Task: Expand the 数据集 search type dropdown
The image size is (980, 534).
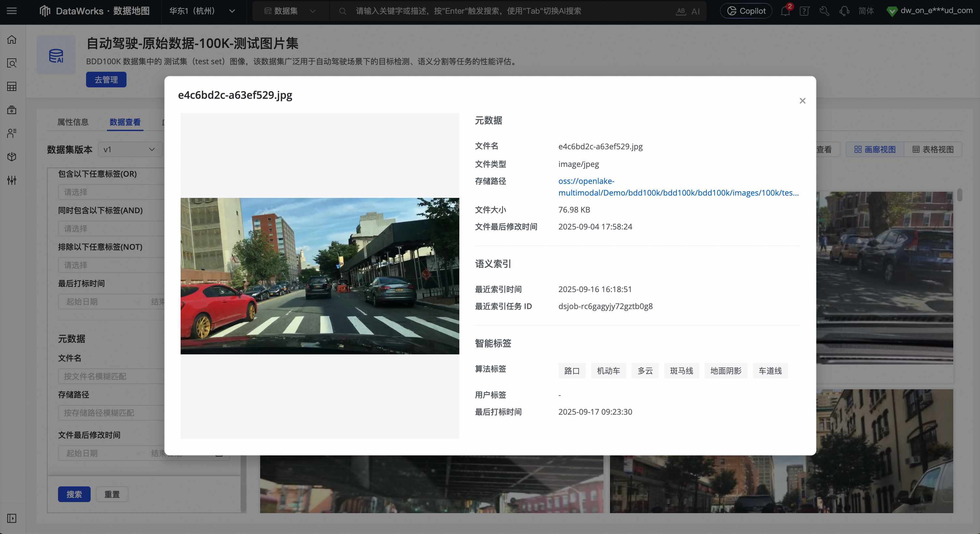Action: coord(290,11)
